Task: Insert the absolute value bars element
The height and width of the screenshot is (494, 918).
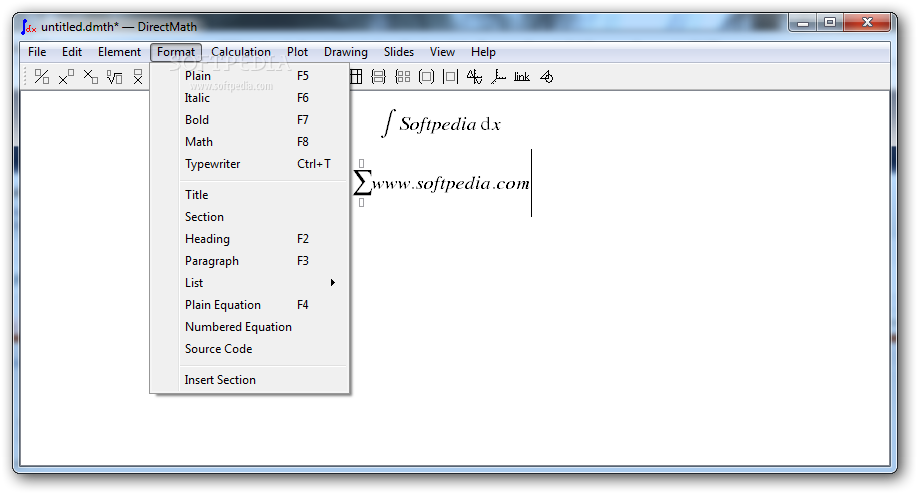Action: [450, 77]
